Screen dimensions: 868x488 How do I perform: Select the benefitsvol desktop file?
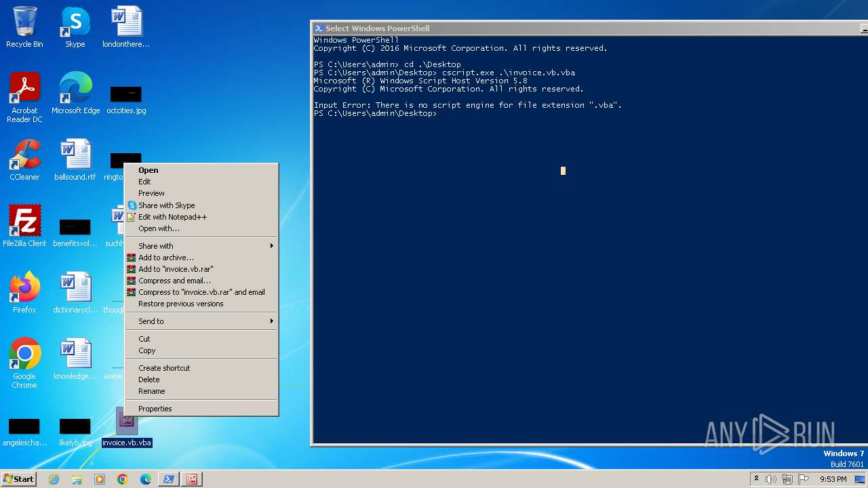(75, 232)
